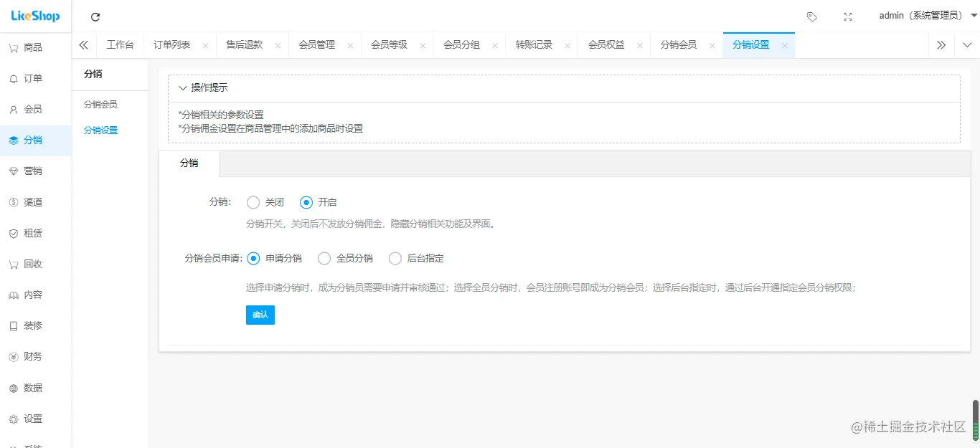Screen dimensions: 980x448
Task: Open the tab options dropdown arrow
Action: pos(967,44)
